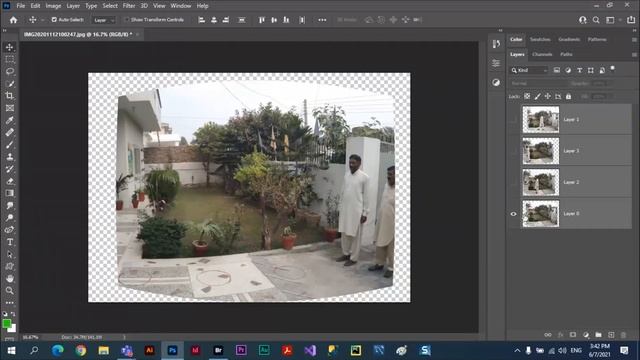This screenshot has width=640, height=360.
Task: Switch to the Swatches tab
Action: 540,40
